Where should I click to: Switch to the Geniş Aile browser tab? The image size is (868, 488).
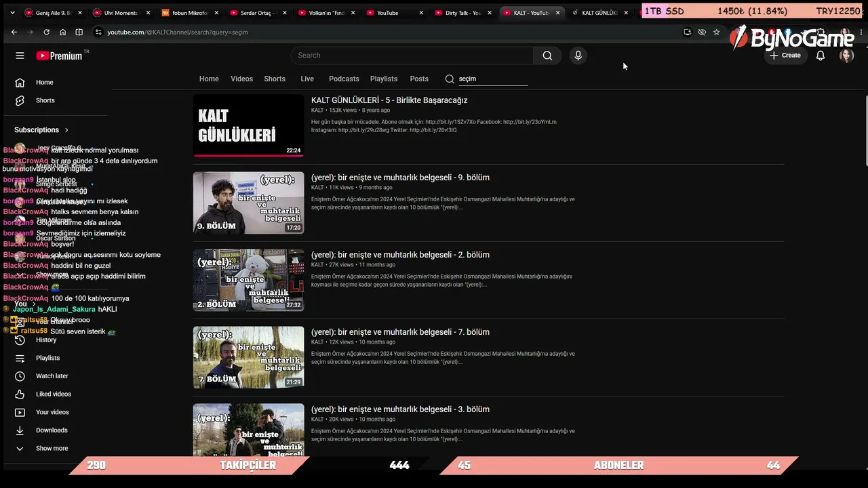[53, 13]
